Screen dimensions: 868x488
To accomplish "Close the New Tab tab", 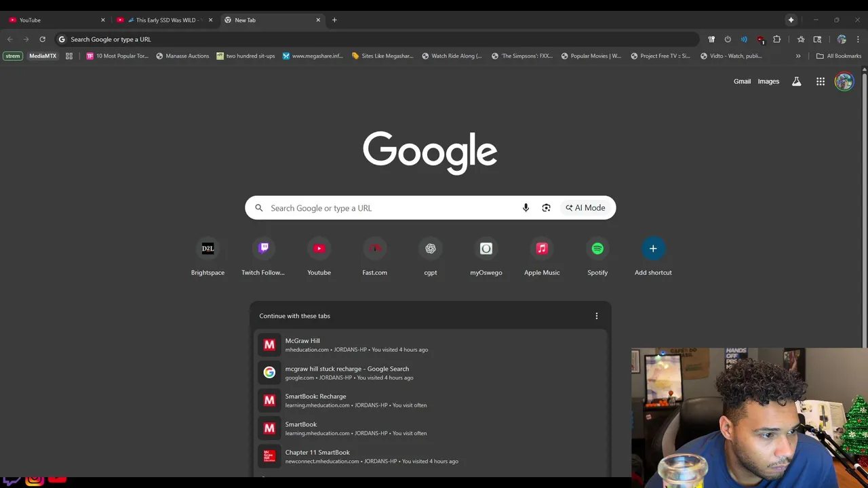I will [x=318, y=20].
